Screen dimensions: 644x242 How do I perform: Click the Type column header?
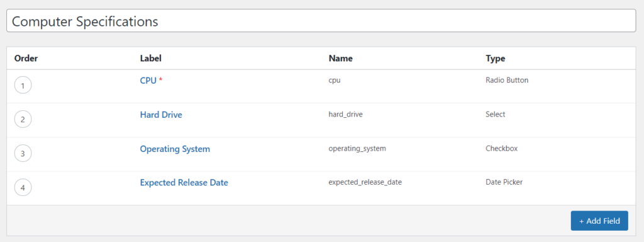click(496, 59)
